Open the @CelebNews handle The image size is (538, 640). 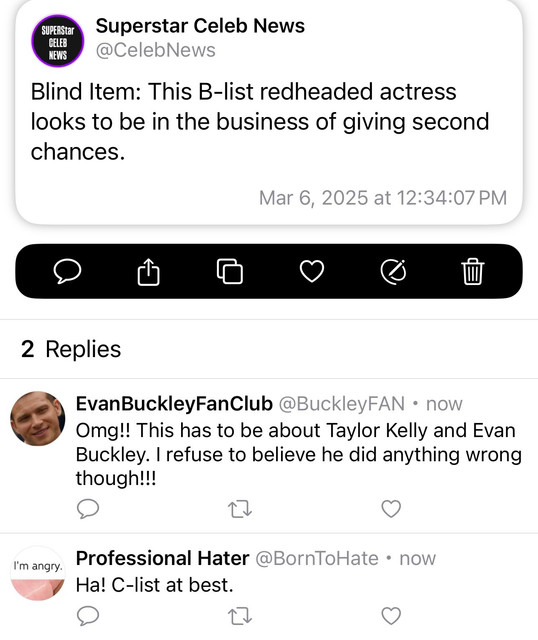(156, 50)
